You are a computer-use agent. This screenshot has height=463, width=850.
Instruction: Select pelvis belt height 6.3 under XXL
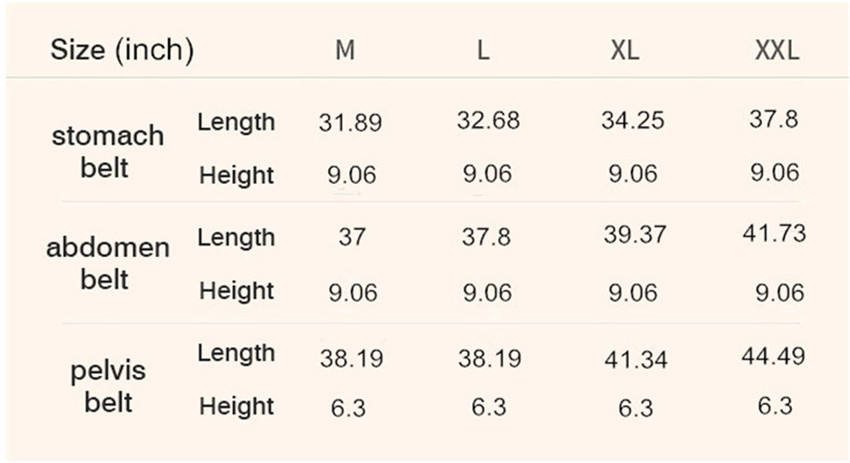(774, 406)
